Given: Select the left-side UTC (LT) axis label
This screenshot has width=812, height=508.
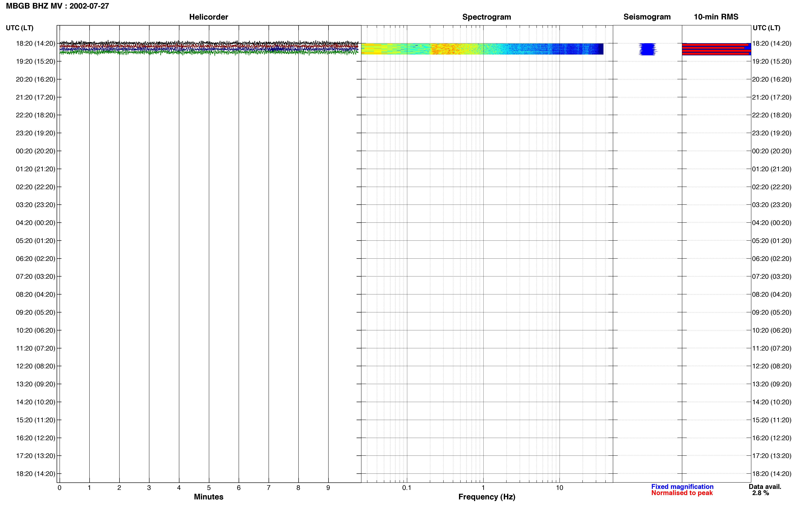Looking at the screenshot, I should point(20,28).
